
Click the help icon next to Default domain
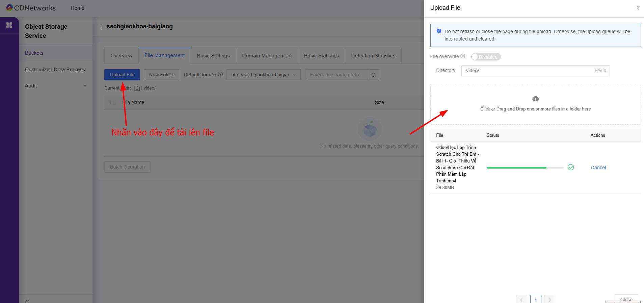[x=220, y=74]
